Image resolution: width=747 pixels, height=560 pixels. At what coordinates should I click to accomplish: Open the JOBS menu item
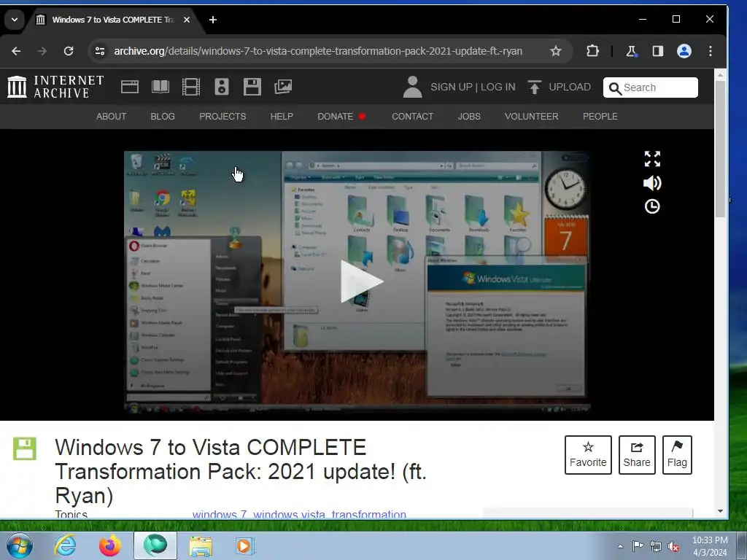[469, 116]
